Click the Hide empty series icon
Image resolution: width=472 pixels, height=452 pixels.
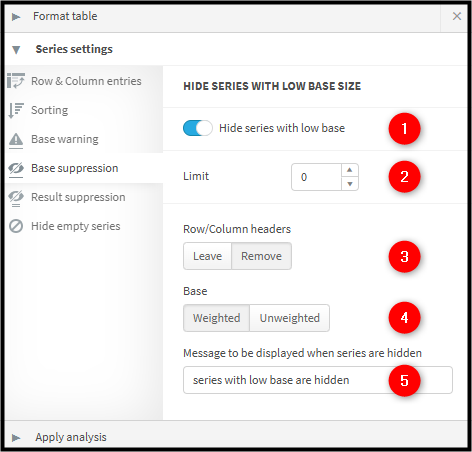coord(16,226)
